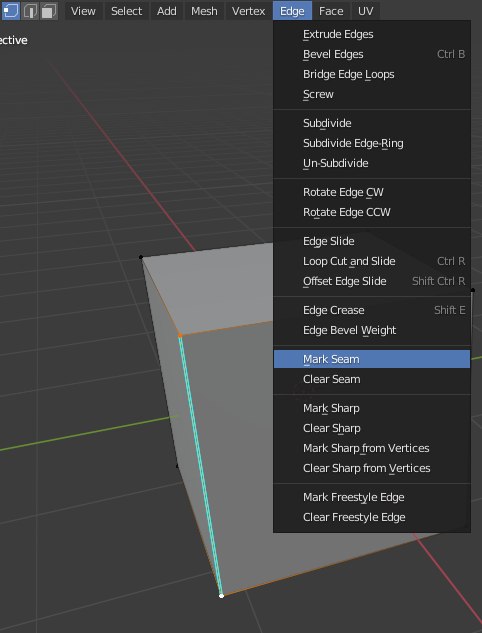Image resolution: width=482 pixels, height=633 pixels.
Task: Open the Select menu
Action: [126, 11]
